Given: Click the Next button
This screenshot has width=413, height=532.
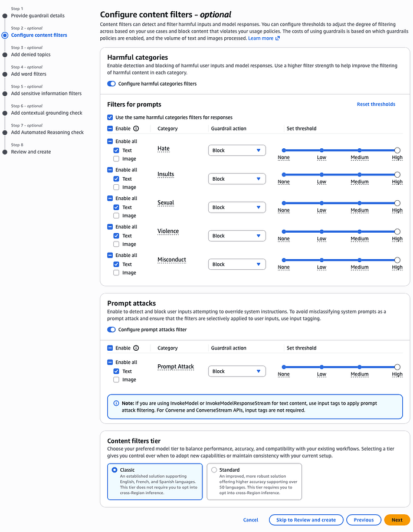Looking at the screenshot, I should [396, 520].
